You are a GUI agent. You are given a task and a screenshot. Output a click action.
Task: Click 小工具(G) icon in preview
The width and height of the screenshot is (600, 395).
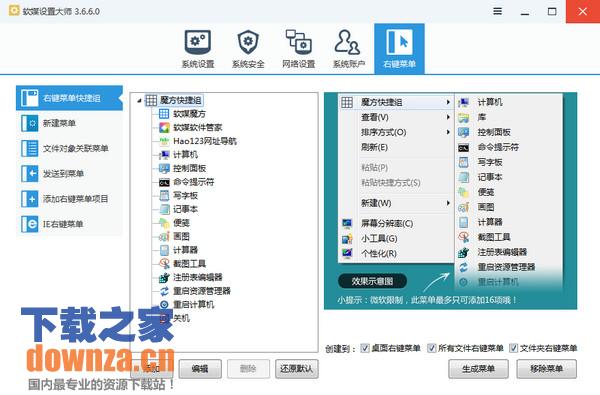(x=347, y=238)
